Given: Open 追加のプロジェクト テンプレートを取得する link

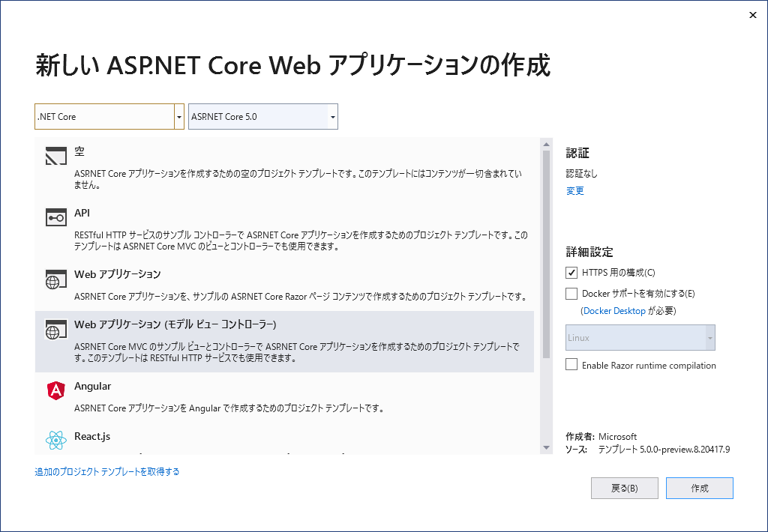Looking at the screenshot, I should pyautogui.click(x=107, y=473).
